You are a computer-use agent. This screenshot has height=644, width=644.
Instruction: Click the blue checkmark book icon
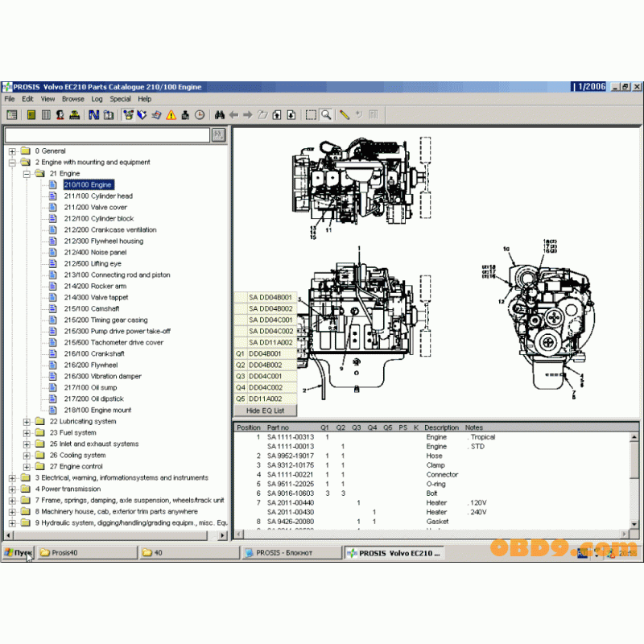(x=142, y=115)
